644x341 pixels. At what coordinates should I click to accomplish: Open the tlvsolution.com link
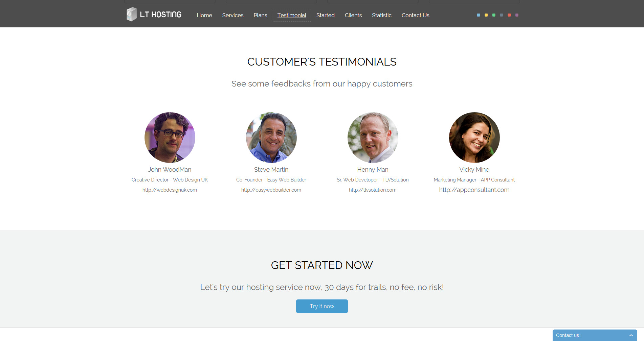pyautogui.click(x=373, y=190)
